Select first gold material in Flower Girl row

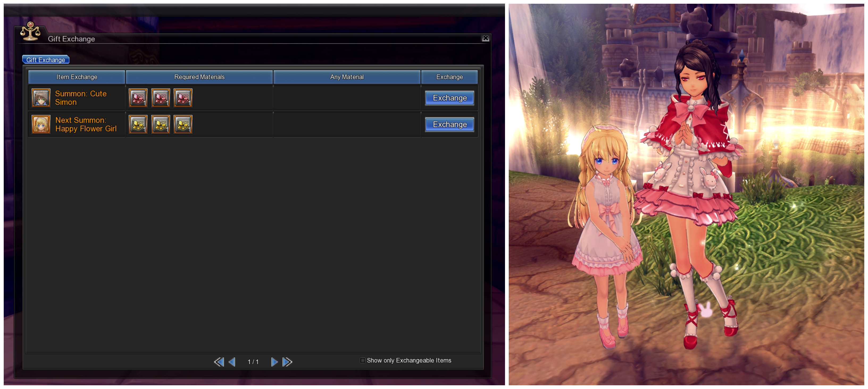(138, 124)
